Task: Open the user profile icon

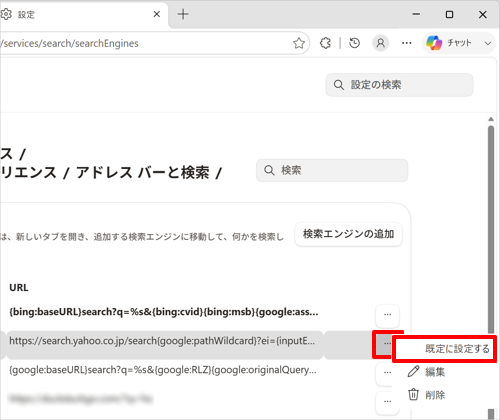Action: coord(380,43)
